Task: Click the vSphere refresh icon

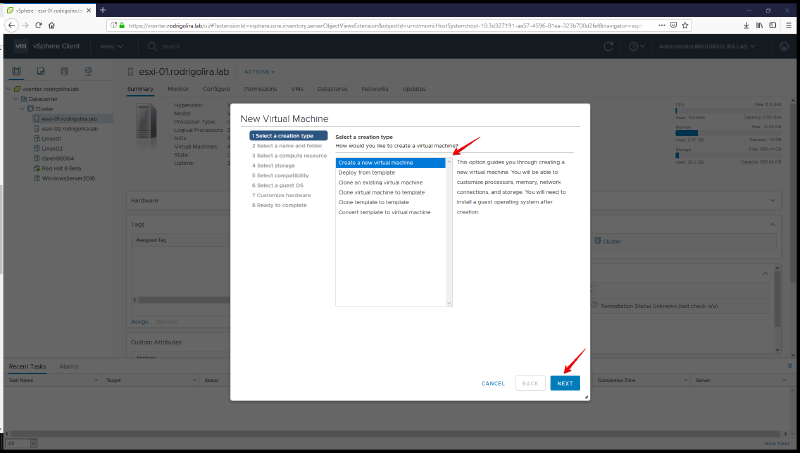Action: click(608, 46)
